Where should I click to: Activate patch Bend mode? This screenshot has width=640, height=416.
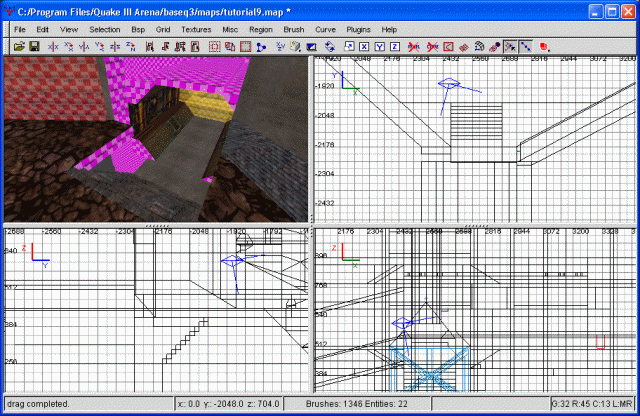[479, 47]
